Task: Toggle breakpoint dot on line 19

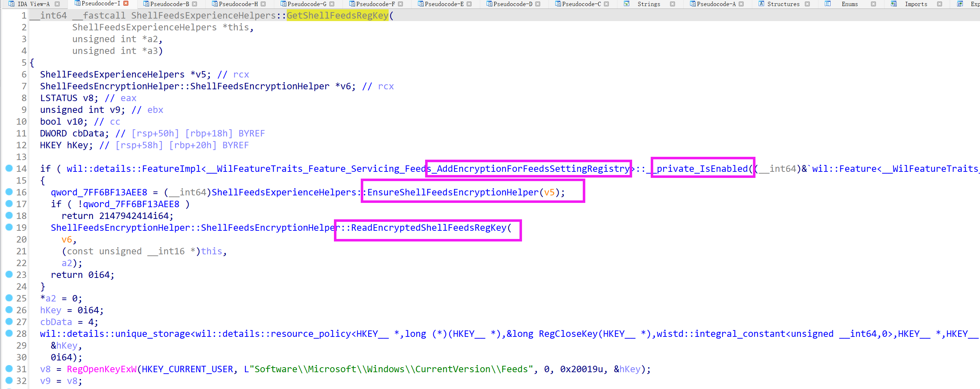Action: [x=9, y=227]
